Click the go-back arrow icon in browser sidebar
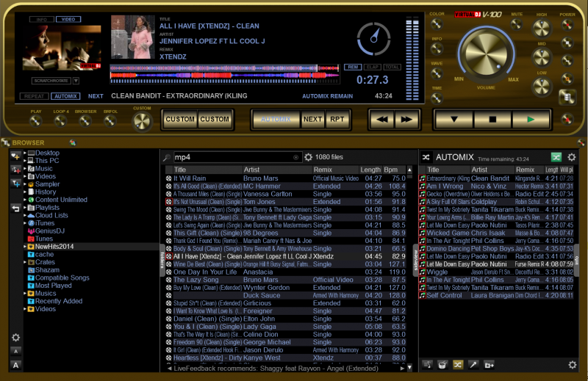 coord(15,208)
